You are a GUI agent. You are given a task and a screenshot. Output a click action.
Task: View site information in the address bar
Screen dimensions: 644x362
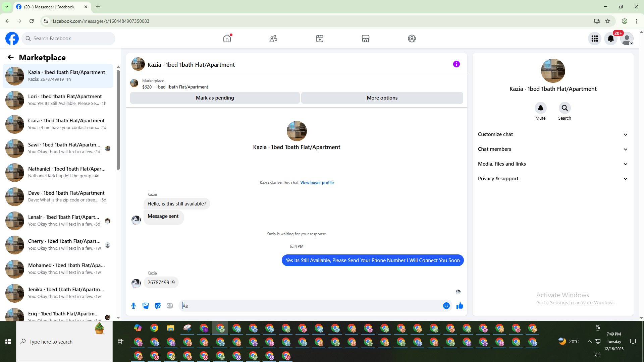tap(46, 21)
